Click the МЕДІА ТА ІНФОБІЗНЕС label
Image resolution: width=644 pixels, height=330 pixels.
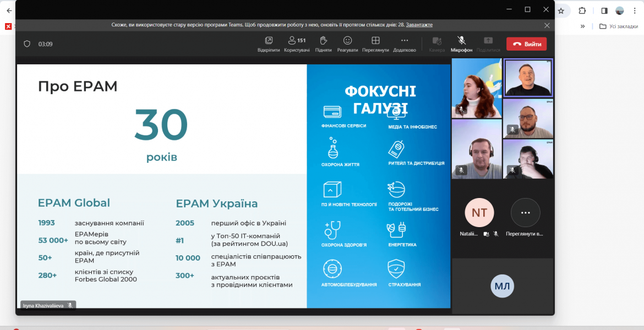[x=412, y=127]
